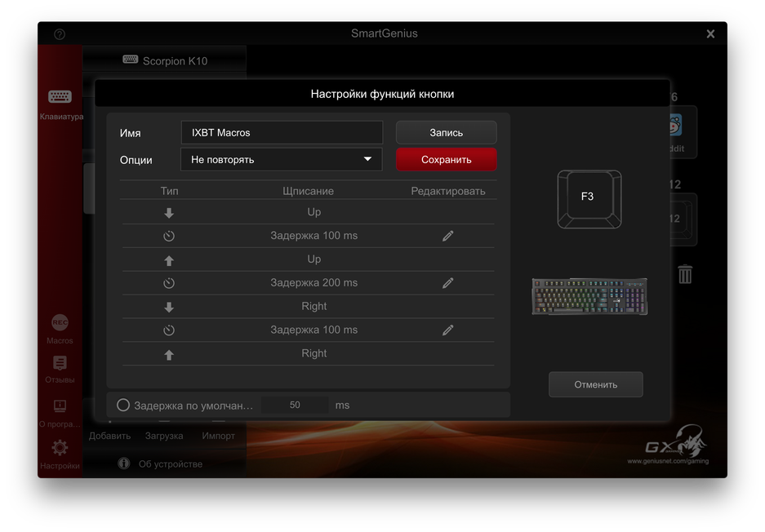Screen dimensions: 765x532
Task: Click the Об устройстве info icon
Action: pos(124,463)
